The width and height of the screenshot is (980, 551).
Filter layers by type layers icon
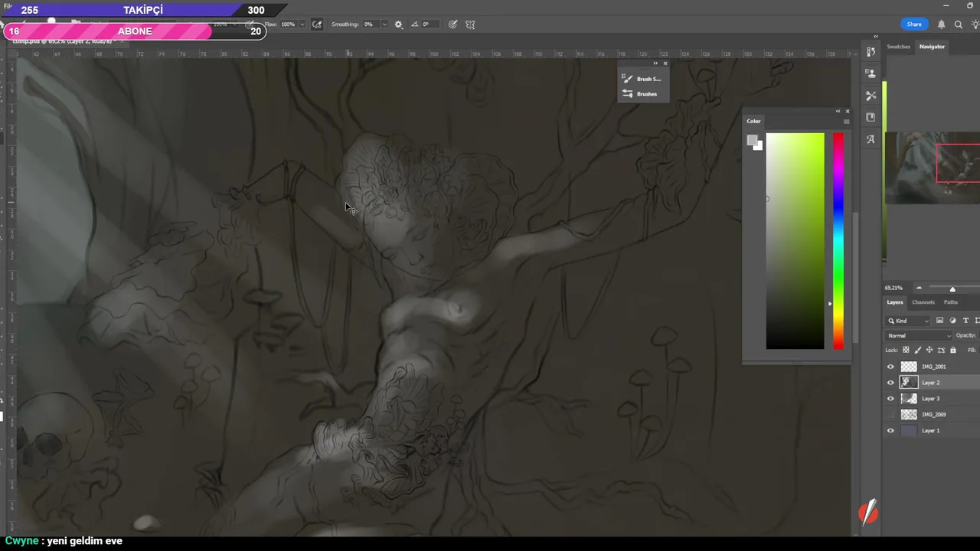[965, 321]
